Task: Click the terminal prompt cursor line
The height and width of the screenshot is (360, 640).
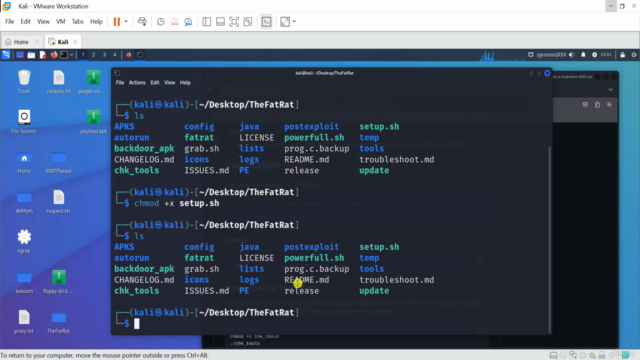Action: click(x=137, y=324)
